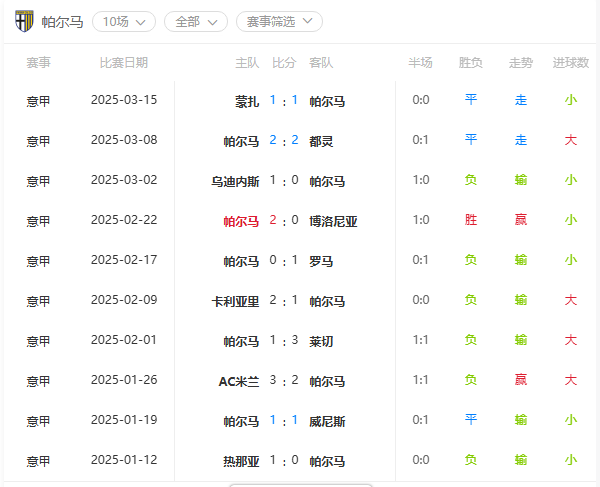Click the 比赛日期 column header
Viewport: 600px width, 487px height.
(x=124, y=62)
